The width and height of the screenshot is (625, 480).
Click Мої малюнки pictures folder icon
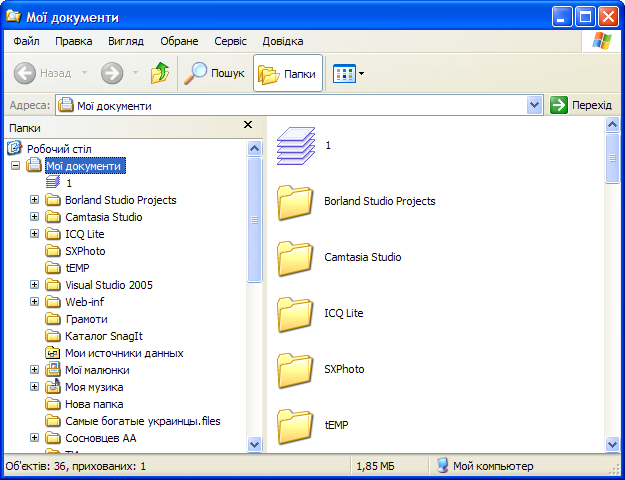click(x=53, y=370)
